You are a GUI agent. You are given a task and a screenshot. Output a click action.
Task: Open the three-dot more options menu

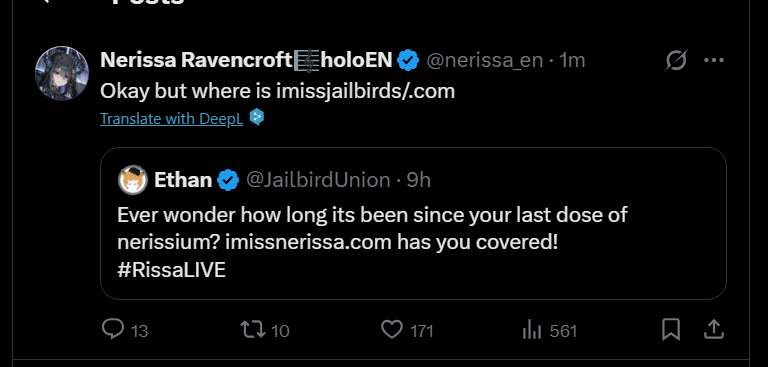pyautogui.click(x=714, y=60)
